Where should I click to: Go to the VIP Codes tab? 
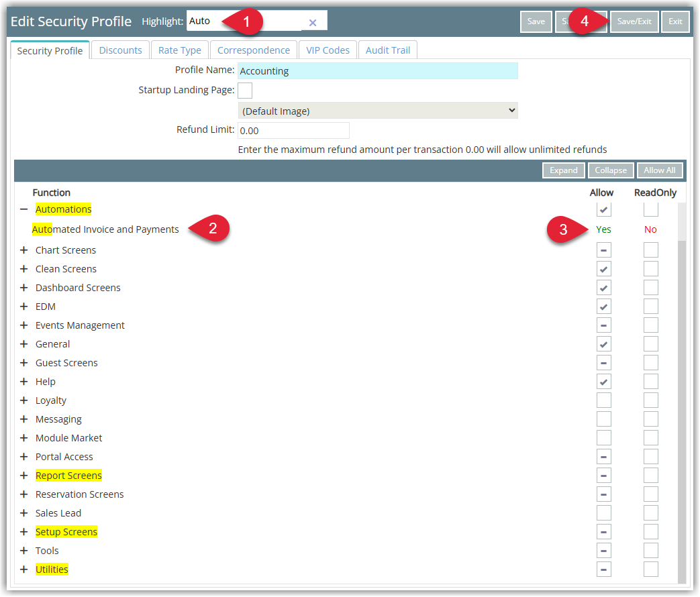pyautogui.click(x=328, y=50)
